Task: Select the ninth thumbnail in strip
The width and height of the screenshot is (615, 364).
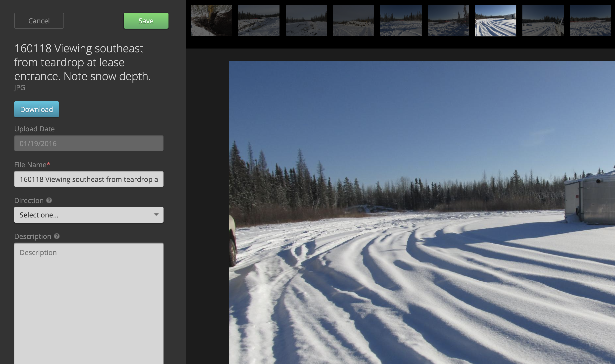Action: coord(590,21)
